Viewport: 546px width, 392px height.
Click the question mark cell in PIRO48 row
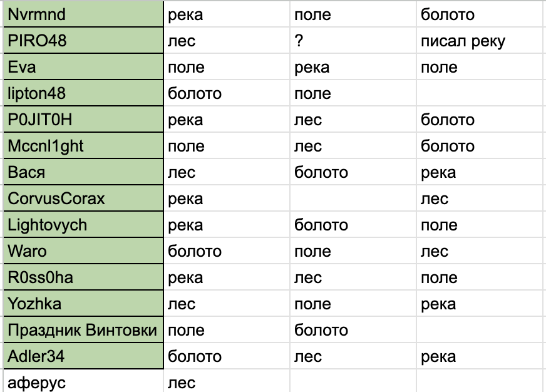(x=353, y=41)
